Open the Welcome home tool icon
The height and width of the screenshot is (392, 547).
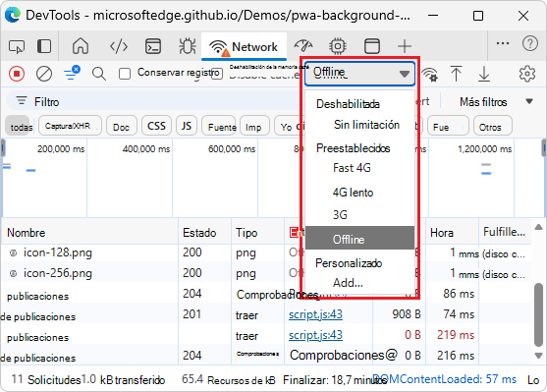click(x=81, y=46)
